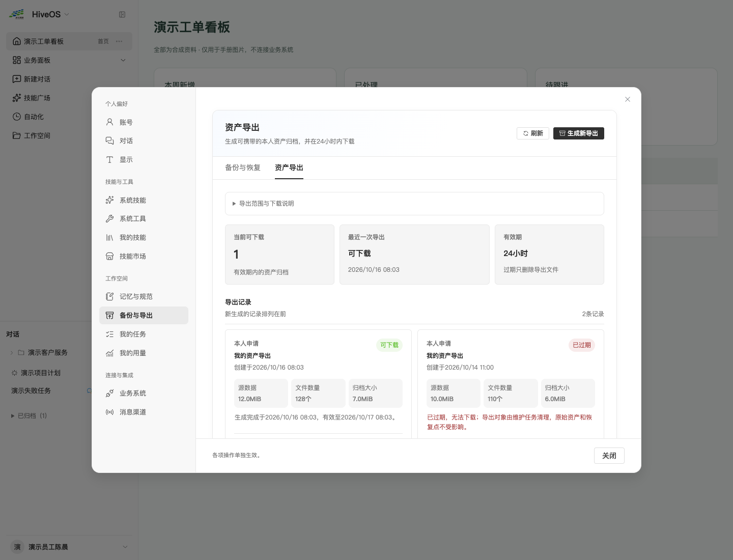The width and height of the screenshot is (733, 560).
Task: Open the 我的任务 checklist icon
Action: 109,334
